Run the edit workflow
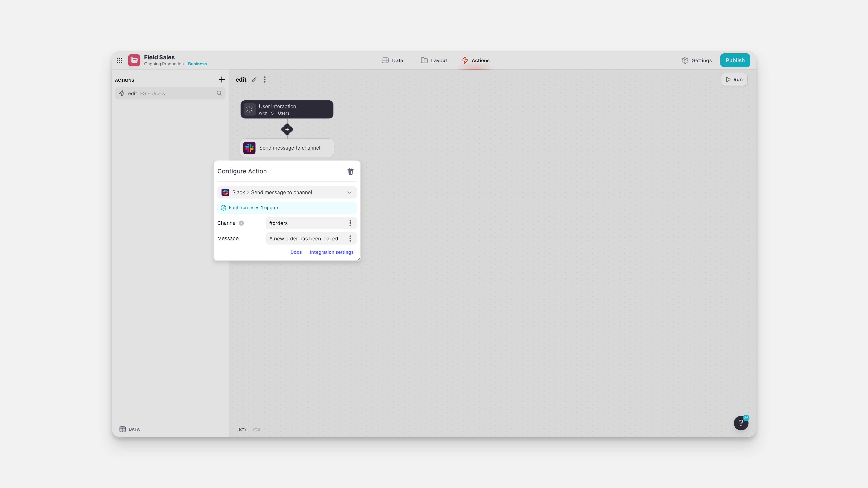Image resolution: width=868 pixels, height=488 pixels. click(734, 79)
